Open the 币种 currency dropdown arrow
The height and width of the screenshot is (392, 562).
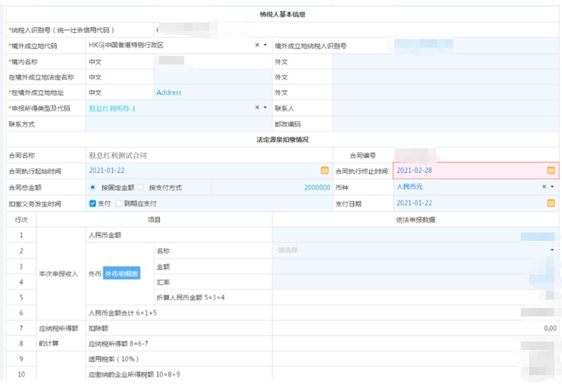coord(552,187)
